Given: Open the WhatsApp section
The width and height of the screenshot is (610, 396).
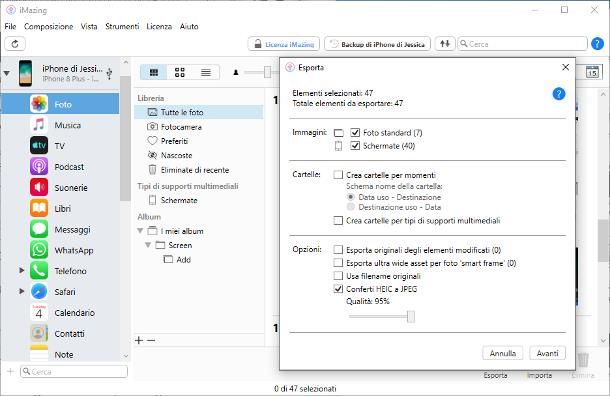Looking at the screenshot, I should (60, 250).
